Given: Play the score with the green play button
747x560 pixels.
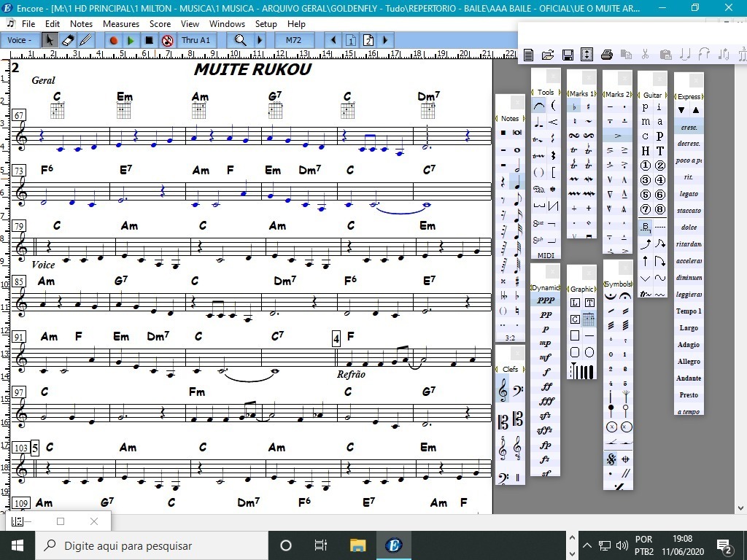Looking at the screenshot, I should [131, 41].
